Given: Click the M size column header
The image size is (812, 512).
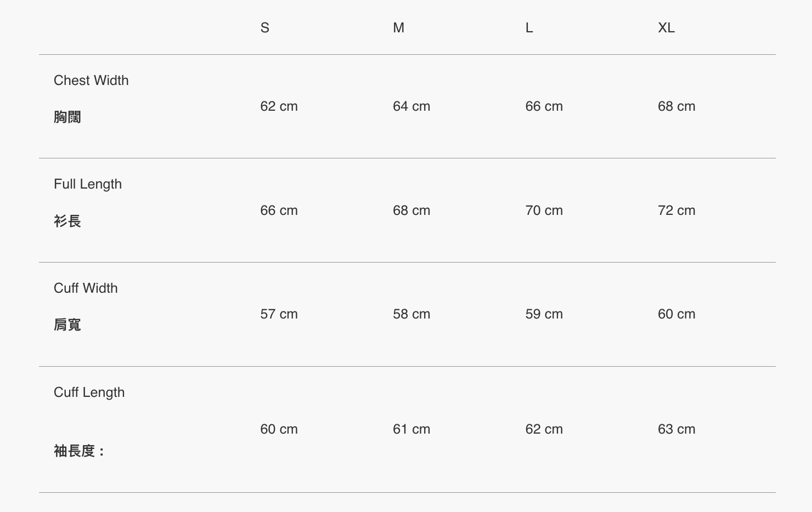Looking at the screenshot, I should pos(398,28).
